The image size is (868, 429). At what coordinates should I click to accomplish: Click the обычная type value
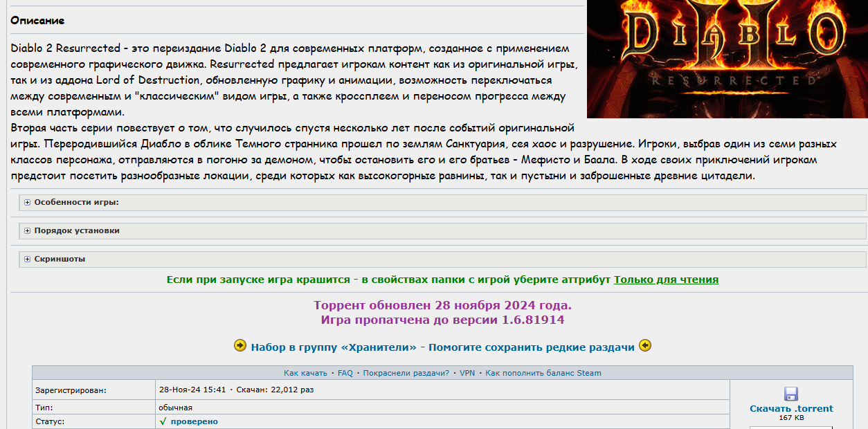click(x=175, y=408)
